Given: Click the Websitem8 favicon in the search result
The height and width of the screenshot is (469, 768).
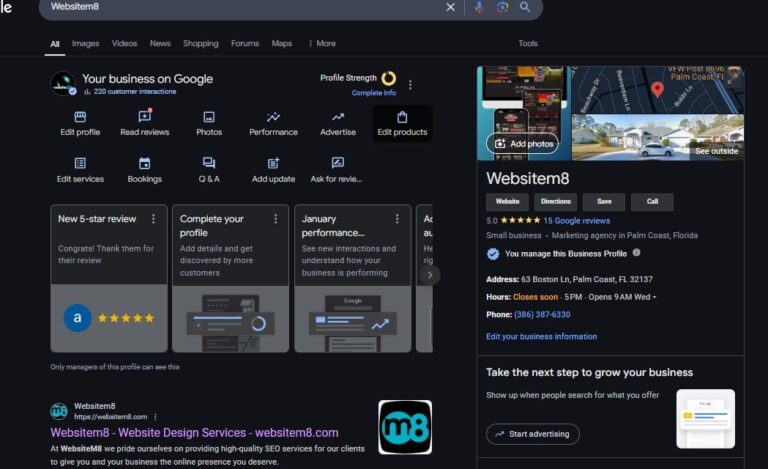Looking at the screenshot, I should pyautogui.click(x=59, y=411).
